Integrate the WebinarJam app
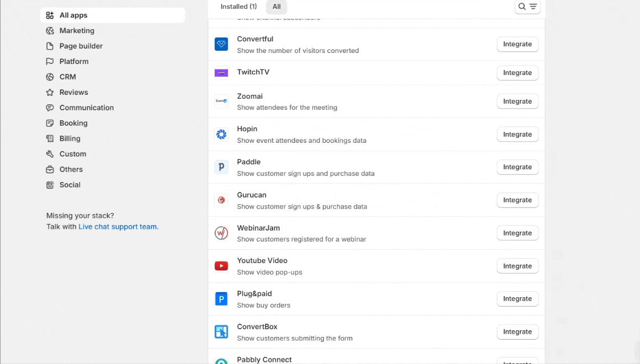 (517, 233)
